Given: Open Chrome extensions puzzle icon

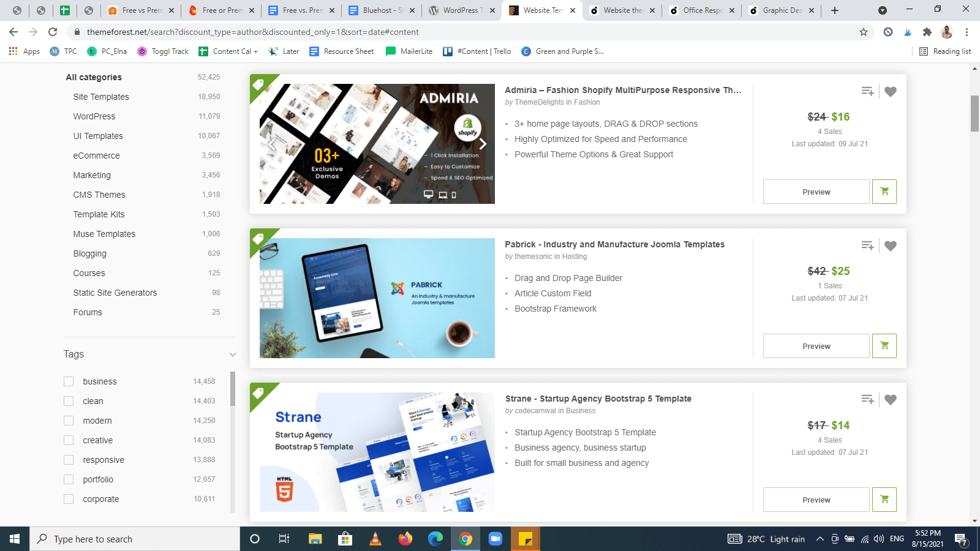Looking at the screenshot, I should [927, 32].
